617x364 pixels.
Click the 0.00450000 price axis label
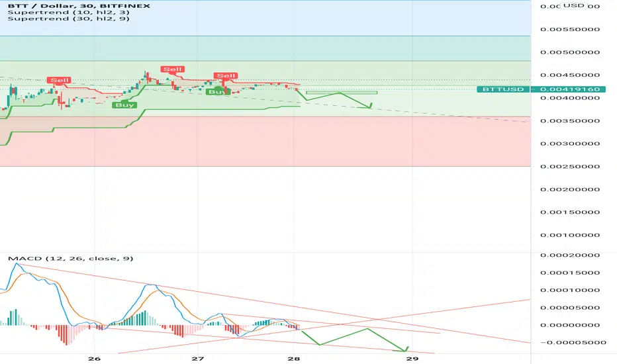pos(570,75)
